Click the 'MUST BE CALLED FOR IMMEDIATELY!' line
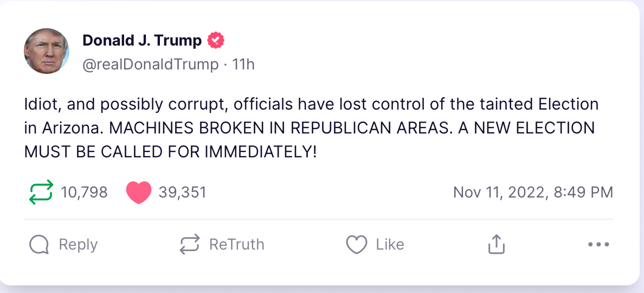 (170, 152)
